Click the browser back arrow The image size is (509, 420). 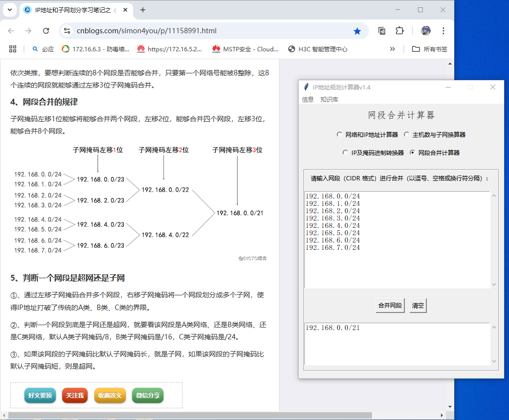[x=11, y=31]
